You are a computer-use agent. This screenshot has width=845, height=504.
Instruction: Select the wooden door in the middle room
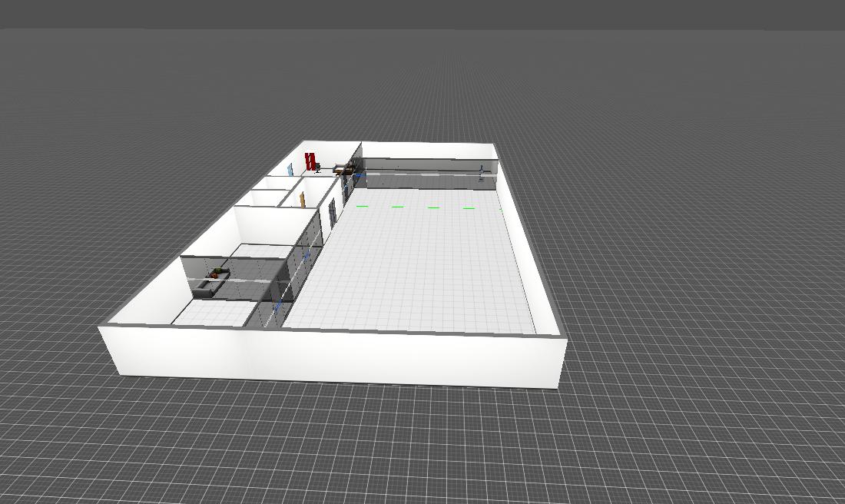click(x=303, y=200)
